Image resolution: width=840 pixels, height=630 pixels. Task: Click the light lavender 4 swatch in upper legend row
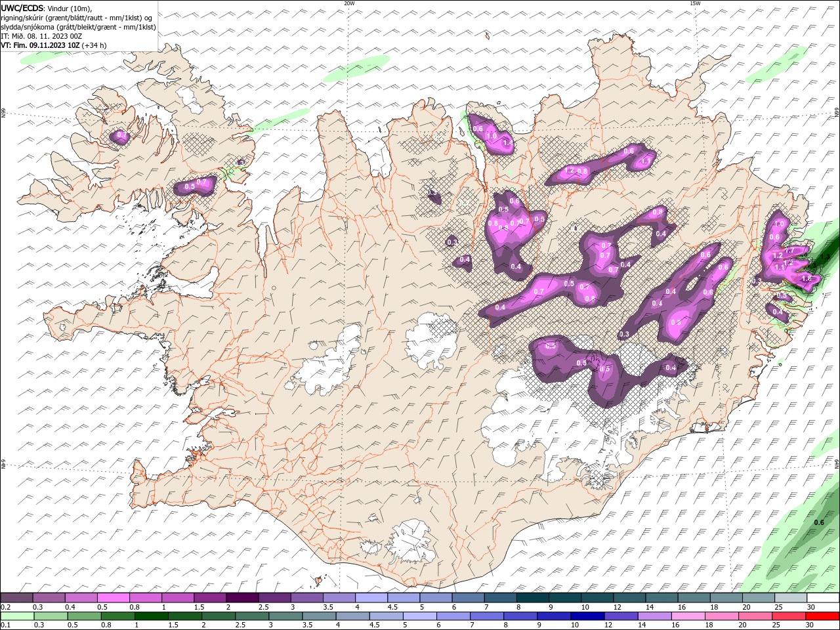point(371,598)
